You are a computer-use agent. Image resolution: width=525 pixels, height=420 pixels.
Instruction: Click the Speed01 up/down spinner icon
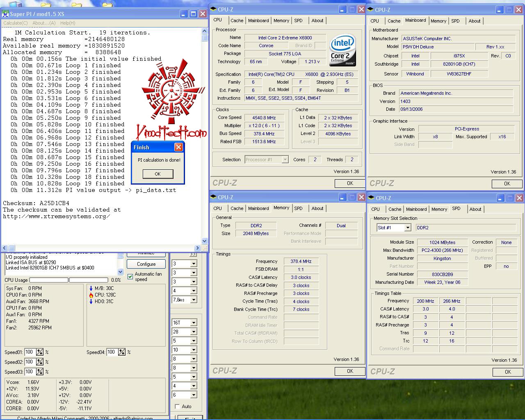(x=40, y=352)
